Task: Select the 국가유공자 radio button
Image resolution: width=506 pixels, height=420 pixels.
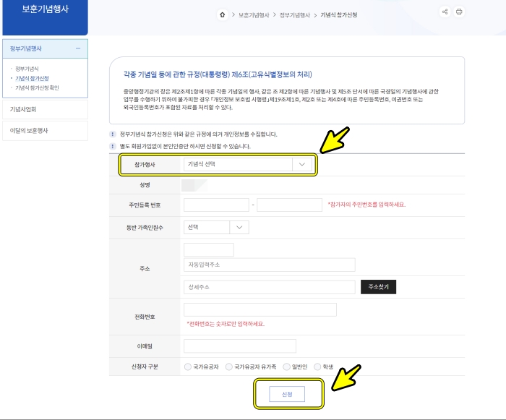Action: [188, 367]
